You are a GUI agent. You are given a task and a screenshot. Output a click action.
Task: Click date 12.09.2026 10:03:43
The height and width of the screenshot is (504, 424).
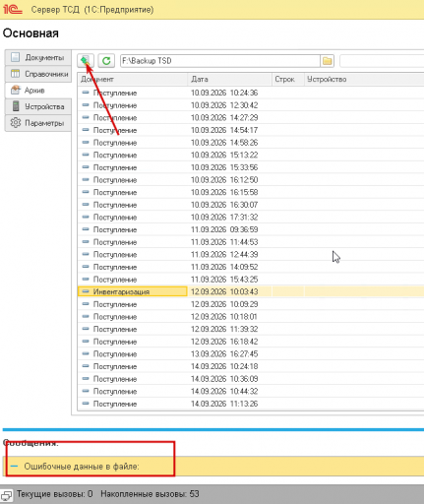[224, 291]
